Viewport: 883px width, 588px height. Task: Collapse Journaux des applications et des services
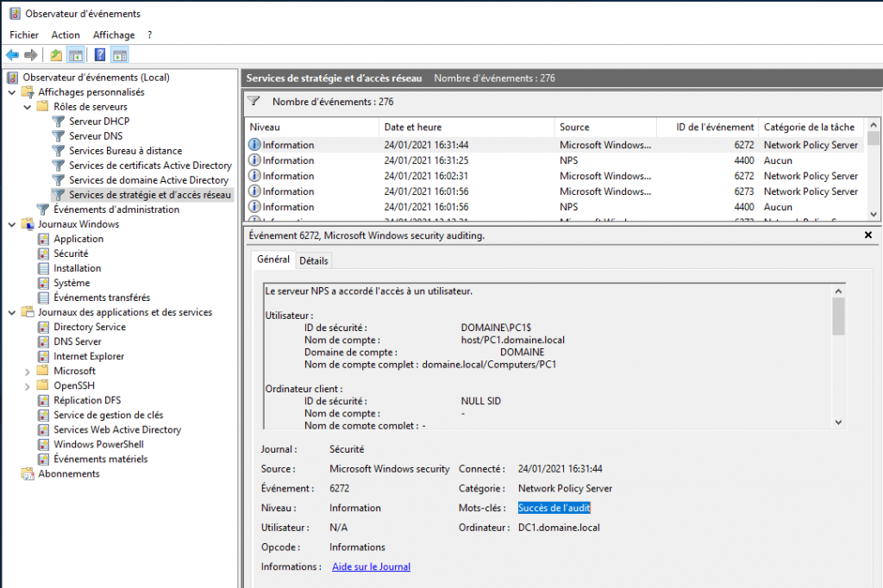click(12, 312)
